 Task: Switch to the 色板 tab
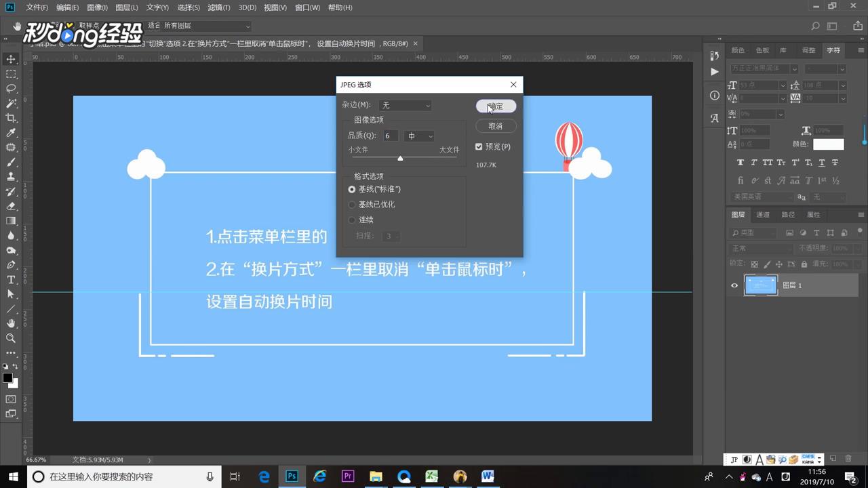(762, 50)
